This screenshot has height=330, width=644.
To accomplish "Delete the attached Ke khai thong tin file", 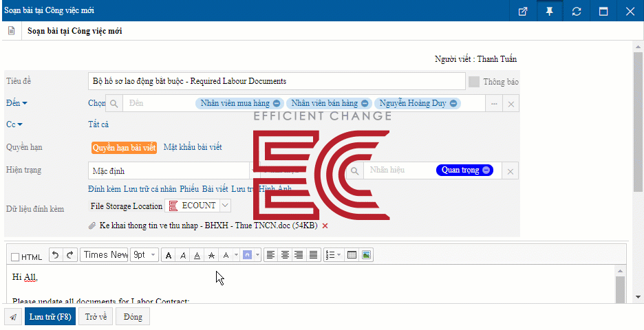I will [x=325, y=225].
